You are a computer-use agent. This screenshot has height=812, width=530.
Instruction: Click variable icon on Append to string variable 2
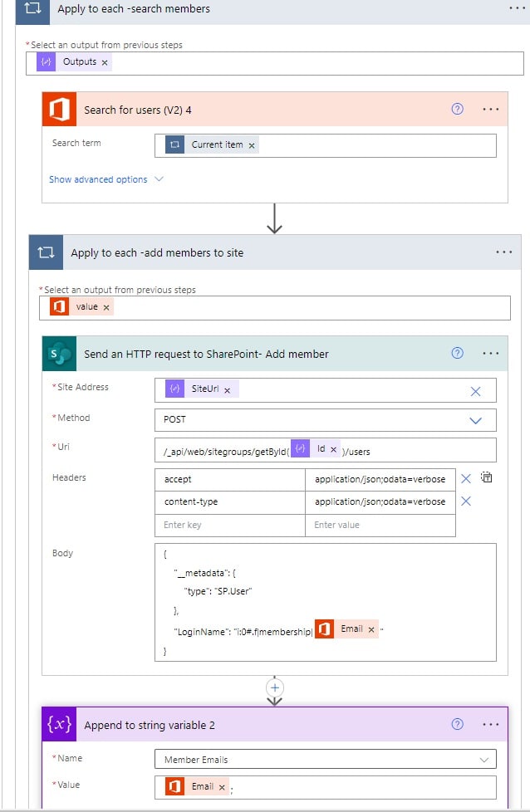(x=59, y=724)
